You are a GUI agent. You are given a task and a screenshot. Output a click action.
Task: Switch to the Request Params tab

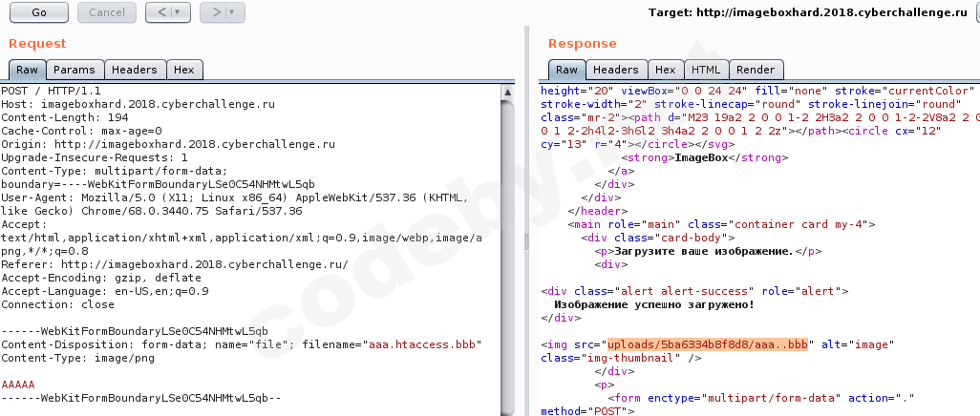(x=74, y=70)
